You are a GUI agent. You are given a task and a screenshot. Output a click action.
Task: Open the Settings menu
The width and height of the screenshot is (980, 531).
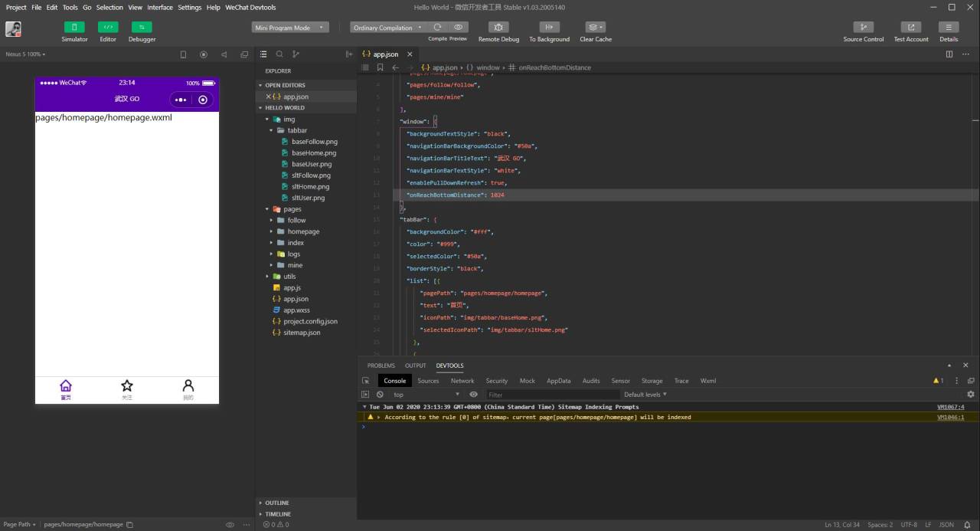189,7
